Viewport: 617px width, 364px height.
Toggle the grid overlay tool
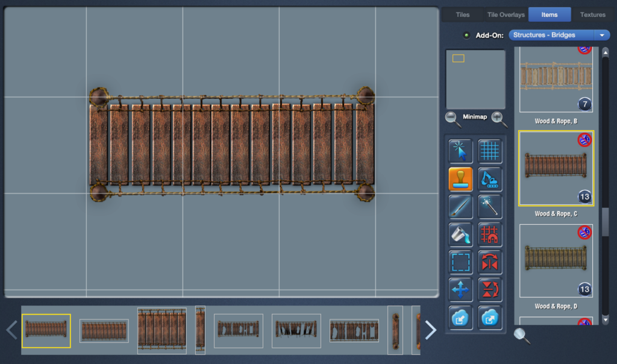click(490, 151)
